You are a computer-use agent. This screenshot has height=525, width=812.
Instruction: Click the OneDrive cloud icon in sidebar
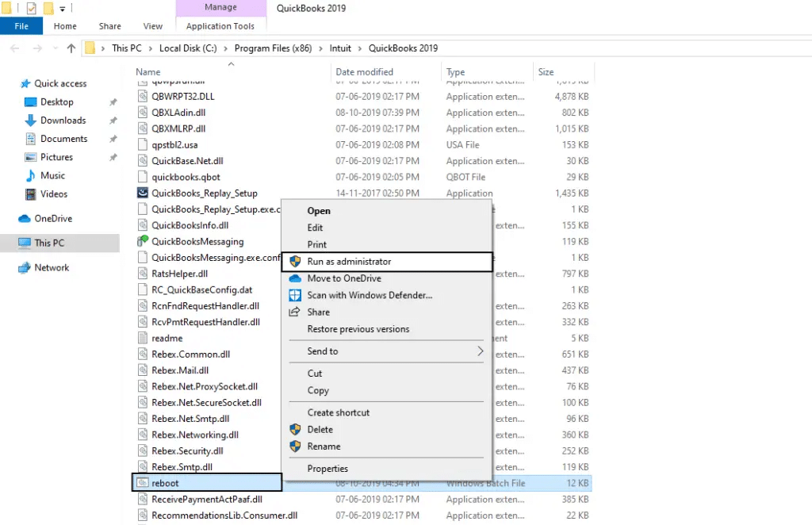(25, 218)
